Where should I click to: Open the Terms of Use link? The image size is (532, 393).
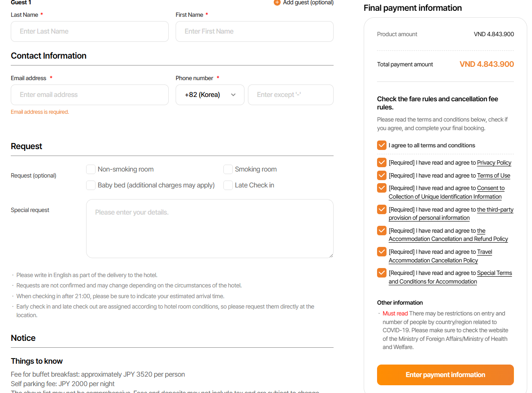click(x=493, y=176)
